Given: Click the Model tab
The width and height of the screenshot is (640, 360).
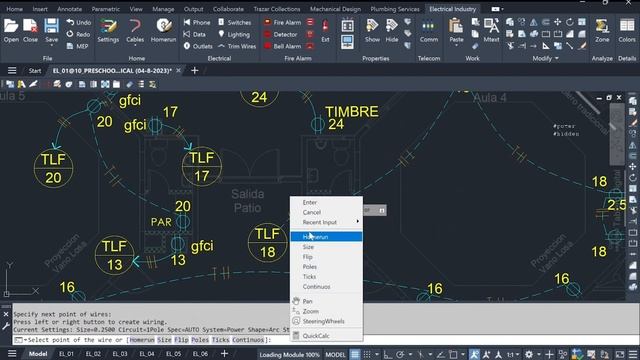Looking at the screenshot, I should click(x=38, y=354).
